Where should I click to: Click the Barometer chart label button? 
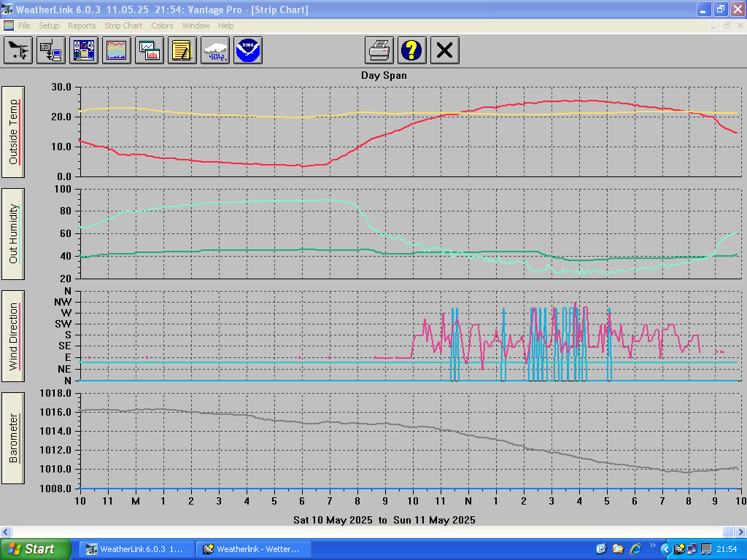click(13, 438)
